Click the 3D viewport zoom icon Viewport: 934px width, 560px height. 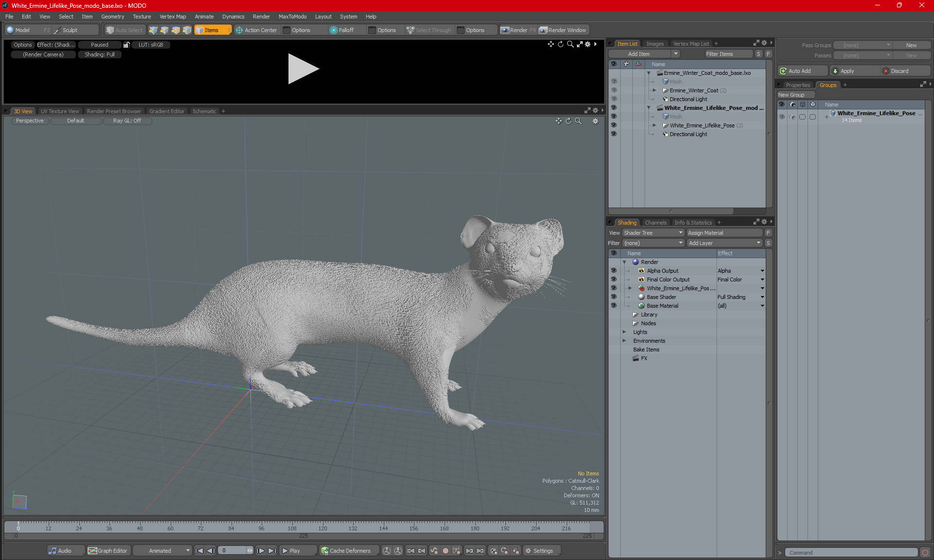click(x=578, y=121)
